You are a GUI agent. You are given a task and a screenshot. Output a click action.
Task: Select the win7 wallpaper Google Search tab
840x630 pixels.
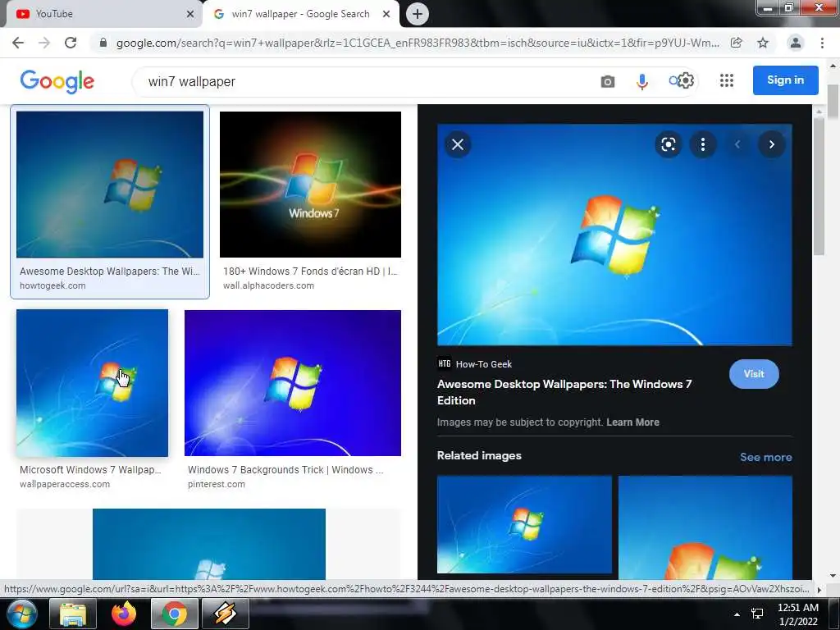pyautogui.click(x=301, y=14)
